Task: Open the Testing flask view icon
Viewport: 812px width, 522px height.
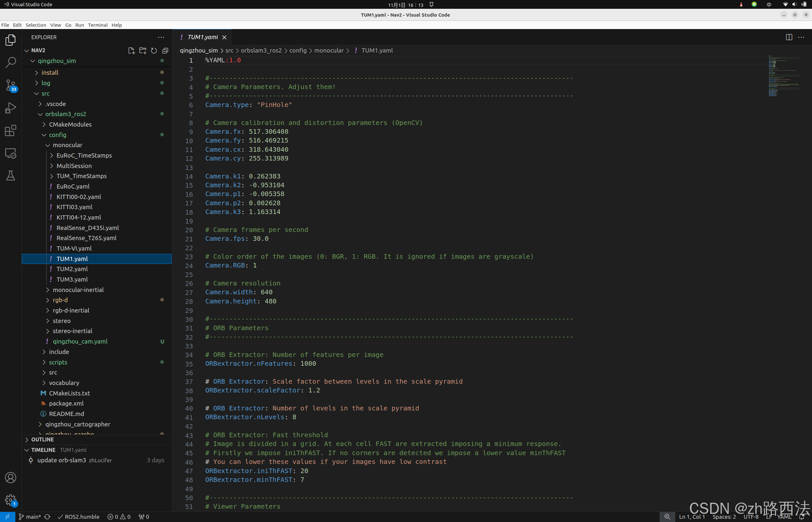Action: click(x=10, y=176)
